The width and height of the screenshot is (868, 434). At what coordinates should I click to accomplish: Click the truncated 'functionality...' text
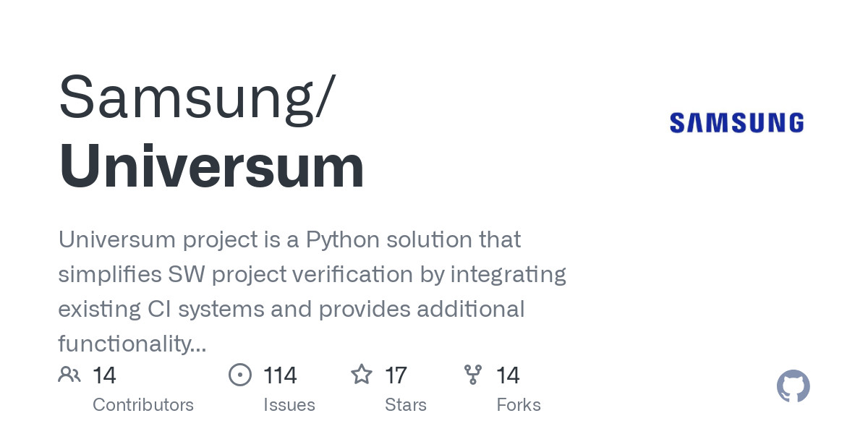coord(132,344)
